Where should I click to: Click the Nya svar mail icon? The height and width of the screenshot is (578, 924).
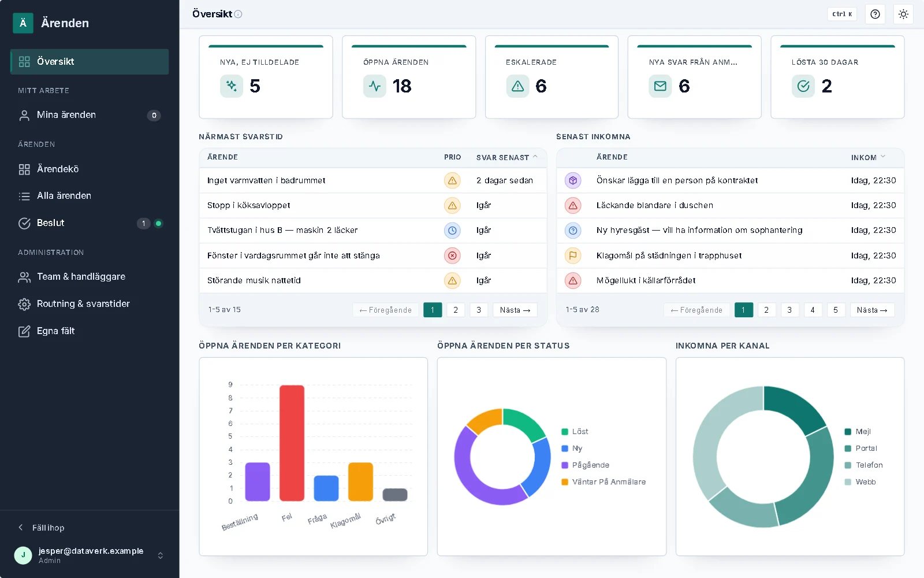[x=660, y=86]
